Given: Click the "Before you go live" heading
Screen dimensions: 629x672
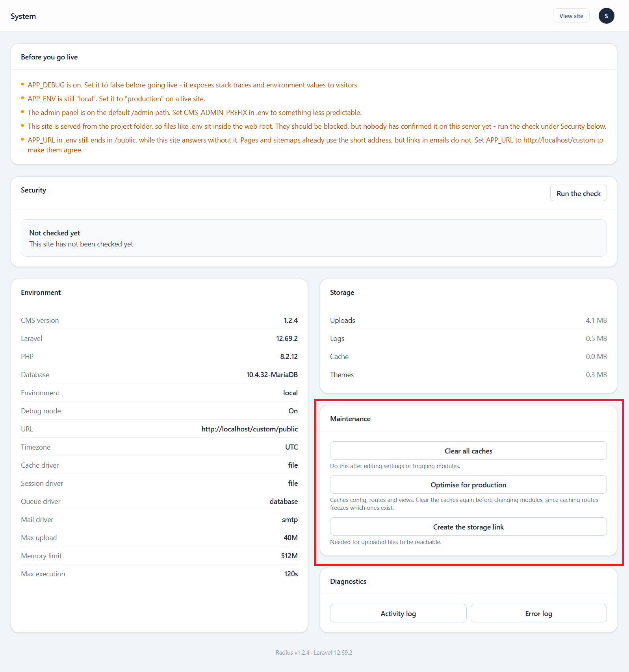Looking at the screenshot, I should tap(49, 57).
